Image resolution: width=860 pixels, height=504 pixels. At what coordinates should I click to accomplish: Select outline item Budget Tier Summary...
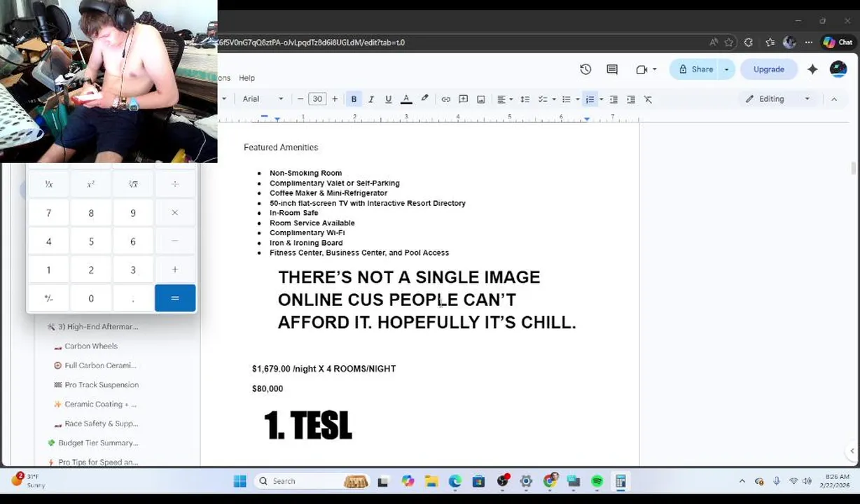[x=98, y=442]
